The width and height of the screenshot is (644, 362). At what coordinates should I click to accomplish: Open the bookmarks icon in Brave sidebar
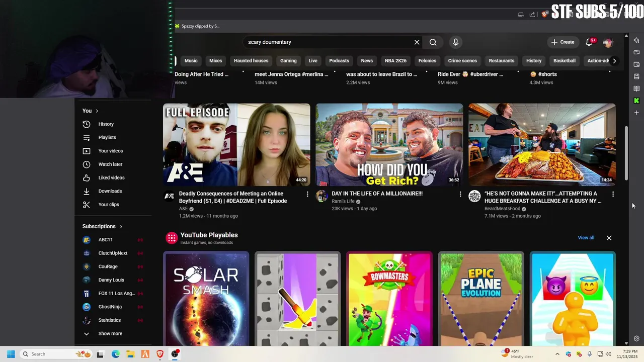tap(636, 76)
